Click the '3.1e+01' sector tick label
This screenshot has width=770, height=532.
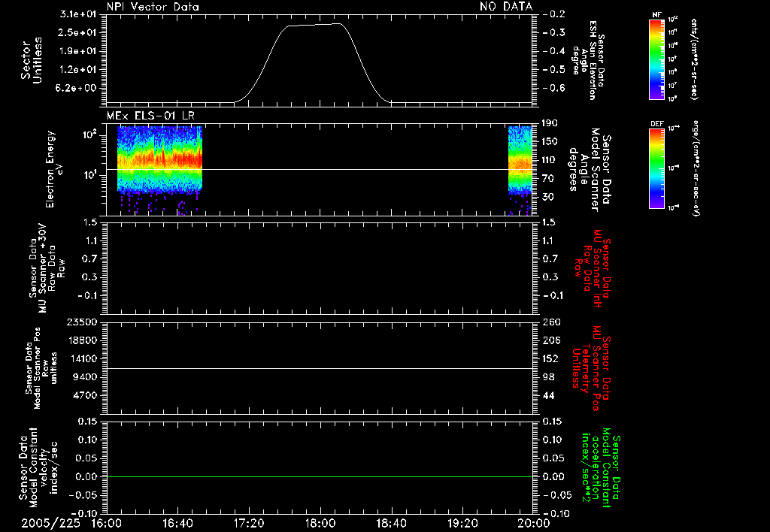pos(78,14)
